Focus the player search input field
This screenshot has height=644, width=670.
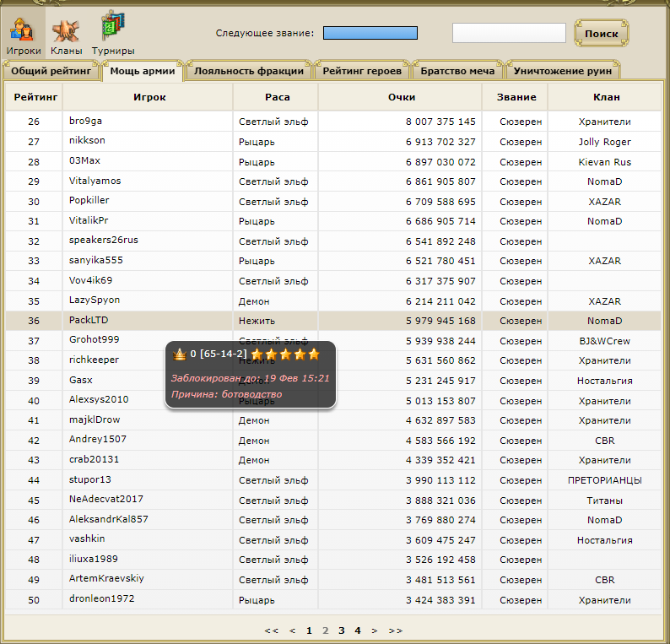point(509,33)
